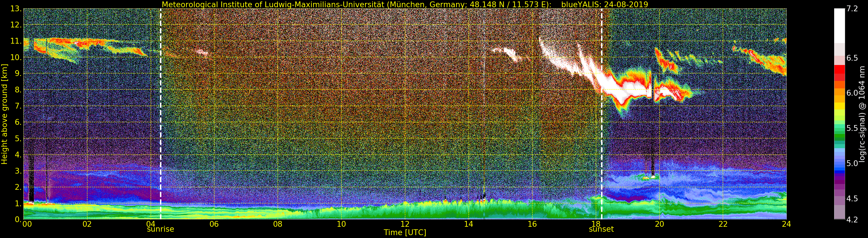Click the "13." height tick label
Viewport: 868px width, 238px height.
coord(16,9)
